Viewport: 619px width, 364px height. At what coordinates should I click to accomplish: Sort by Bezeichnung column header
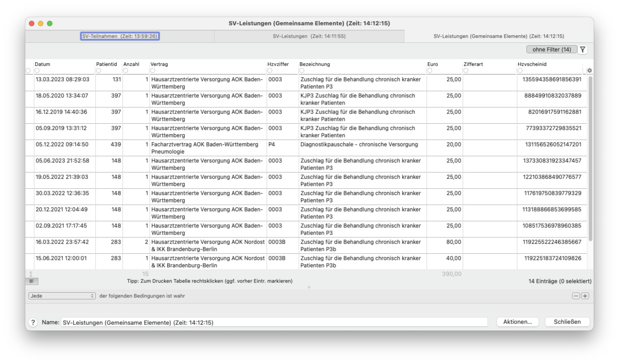315,64
